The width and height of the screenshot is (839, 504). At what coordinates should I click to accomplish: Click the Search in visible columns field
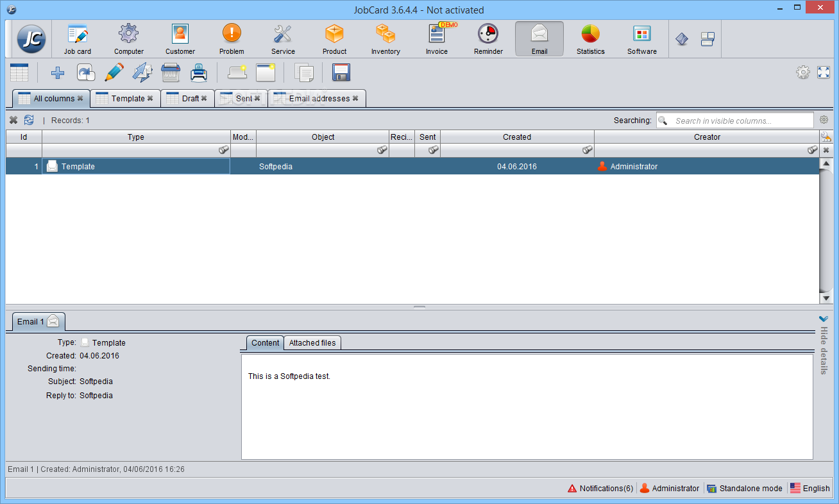734,121
